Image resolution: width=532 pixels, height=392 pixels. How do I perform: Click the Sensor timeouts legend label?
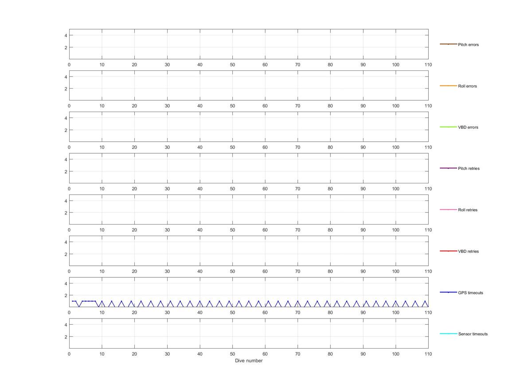coord(473,334)
